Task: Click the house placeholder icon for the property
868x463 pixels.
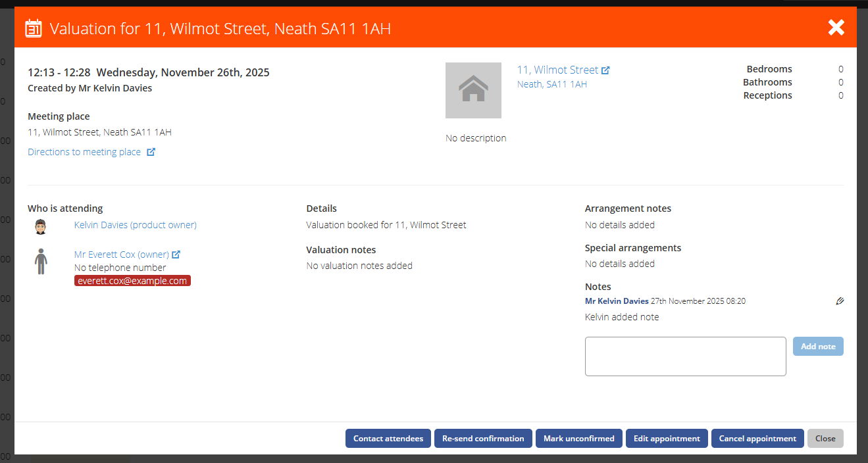Action: pos(473,90)
